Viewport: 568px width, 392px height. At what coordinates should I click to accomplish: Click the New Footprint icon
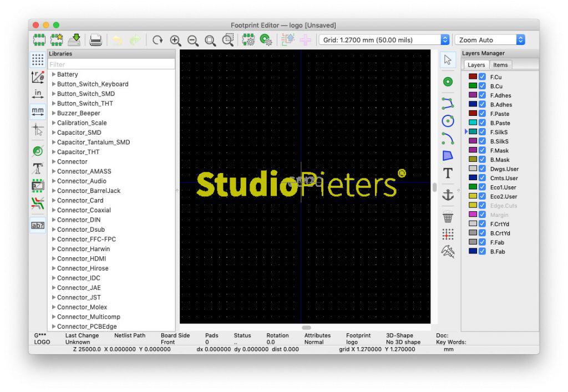click(39, 40)
